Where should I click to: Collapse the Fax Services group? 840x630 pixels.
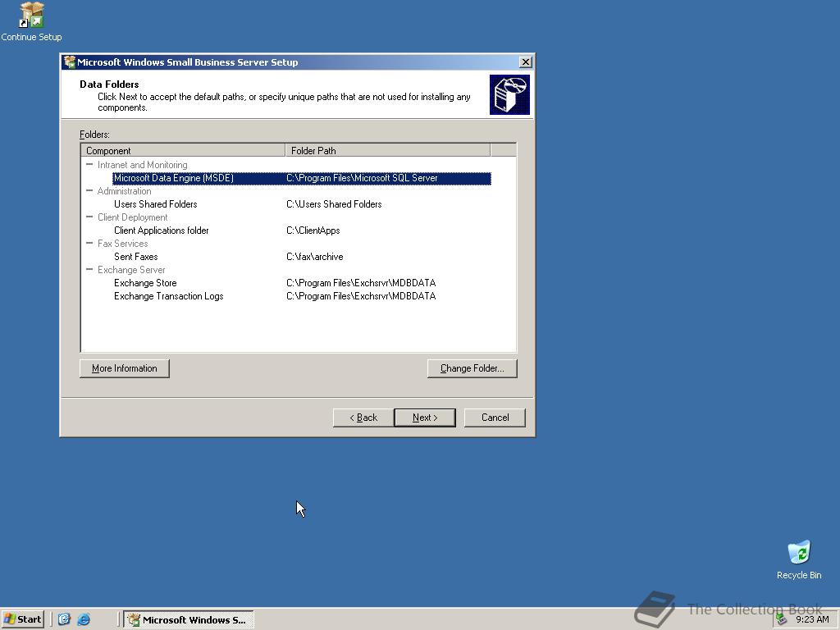coord(89,243)
